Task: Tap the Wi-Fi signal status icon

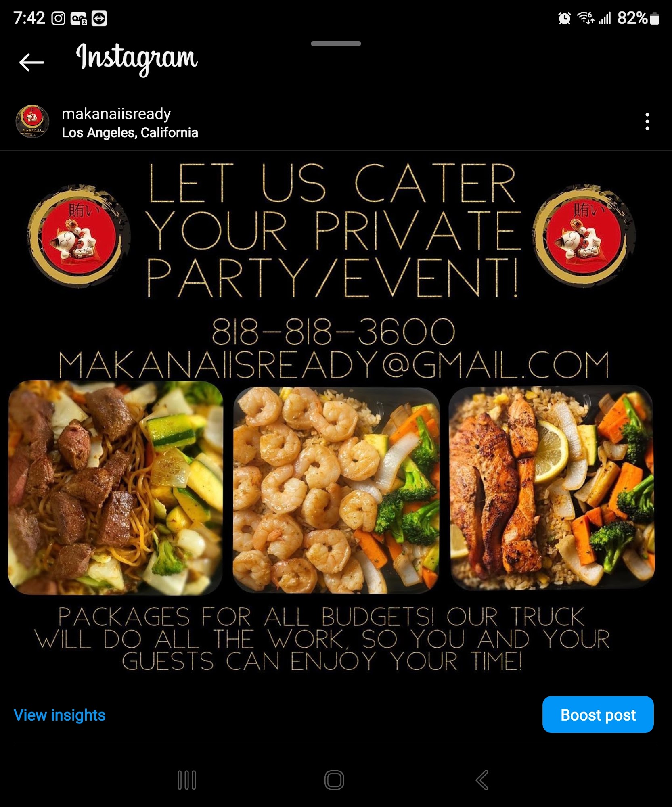Action: pyautogui.click(x=585, y=18)
